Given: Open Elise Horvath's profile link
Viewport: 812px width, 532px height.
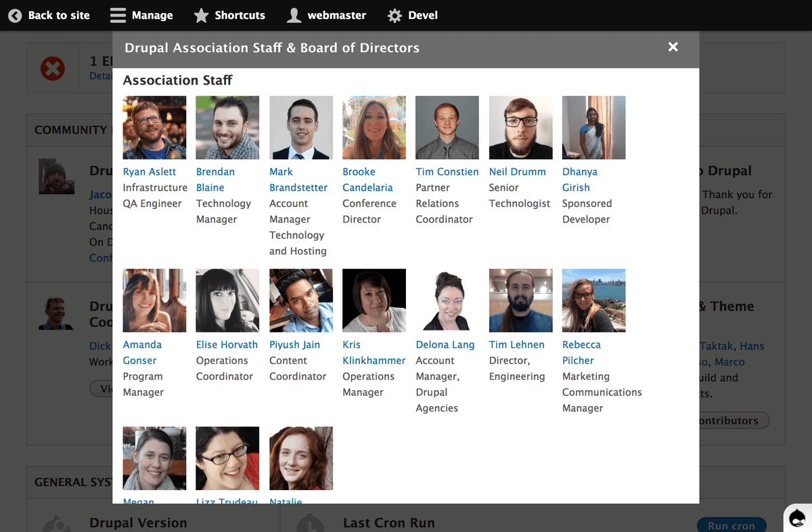Looking at the screenshot, I should pyautogui.click(x=227, y=345).
